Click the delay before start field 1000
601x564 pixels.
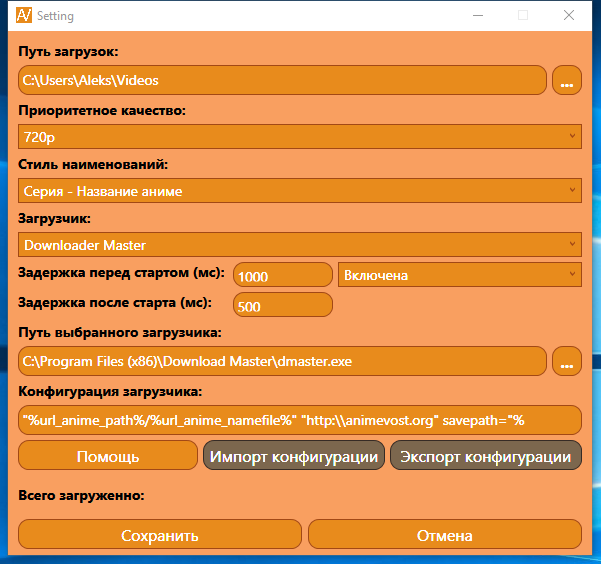point(283,275)
